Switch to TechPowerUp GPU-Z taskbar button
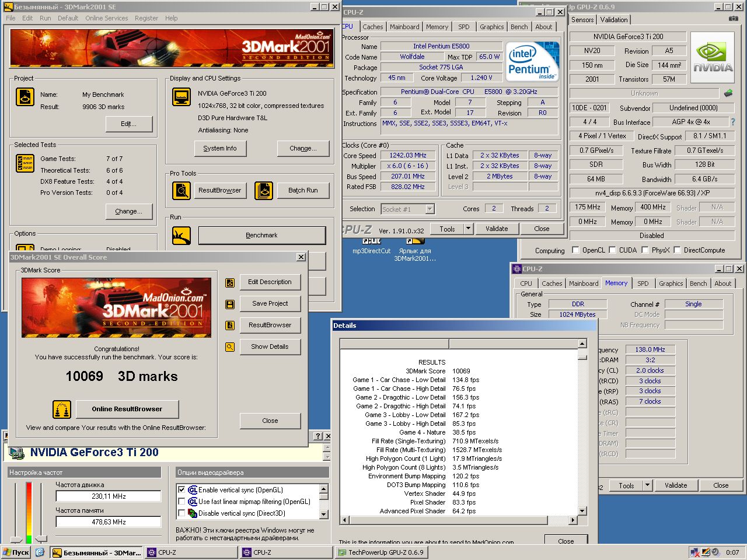Image resolution: width=747 pixels, height=560 pixels. (x=381, y=552)
